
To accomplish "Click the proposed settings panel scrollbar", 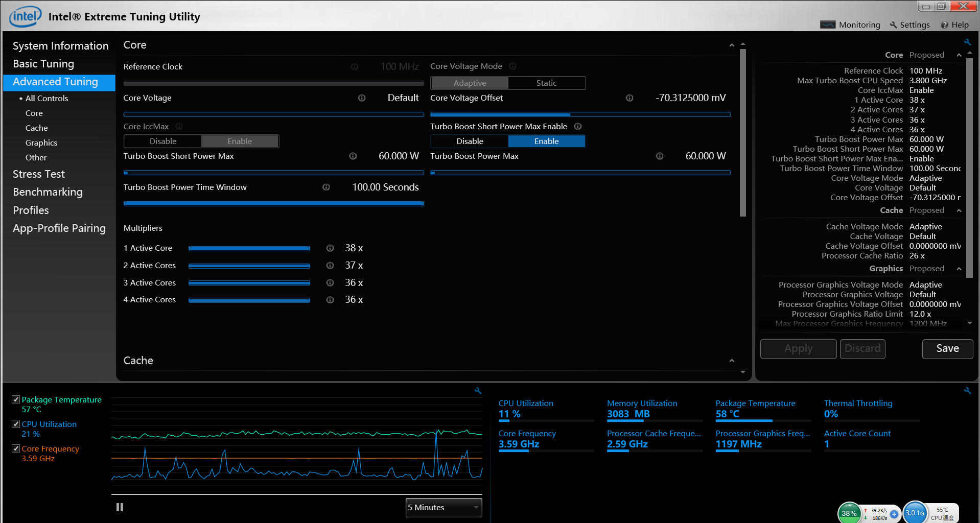I will coord(970,169).
